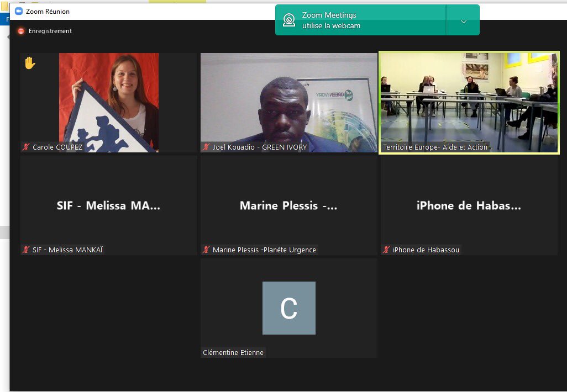Click the raised hand icon on Carole's tile
This screenshot has height=392, width=567.
(x=30, y=63)
